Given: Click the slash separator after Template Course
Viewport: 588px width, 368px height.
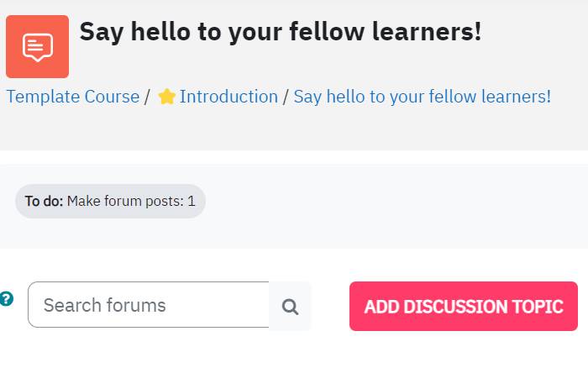Looking at the screenshot, I should (x=147, y=97).
